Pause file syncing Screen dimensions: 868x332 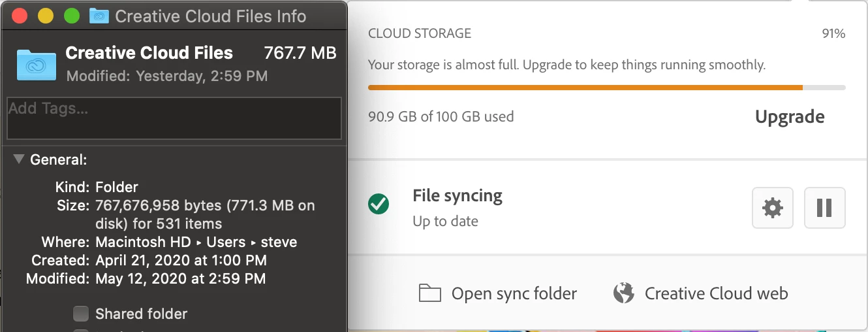click(x=824, y=208)
